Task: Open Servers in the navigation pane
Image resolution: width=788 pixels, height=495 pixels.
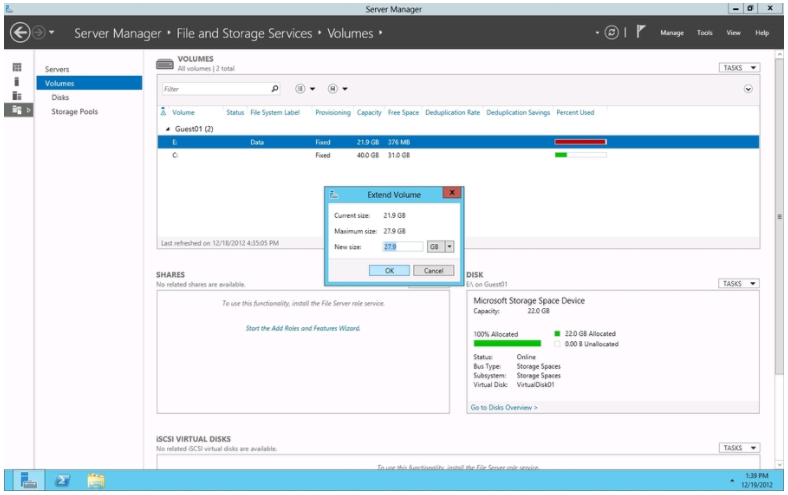Action: pyautogui.click(x=57, y=69)
